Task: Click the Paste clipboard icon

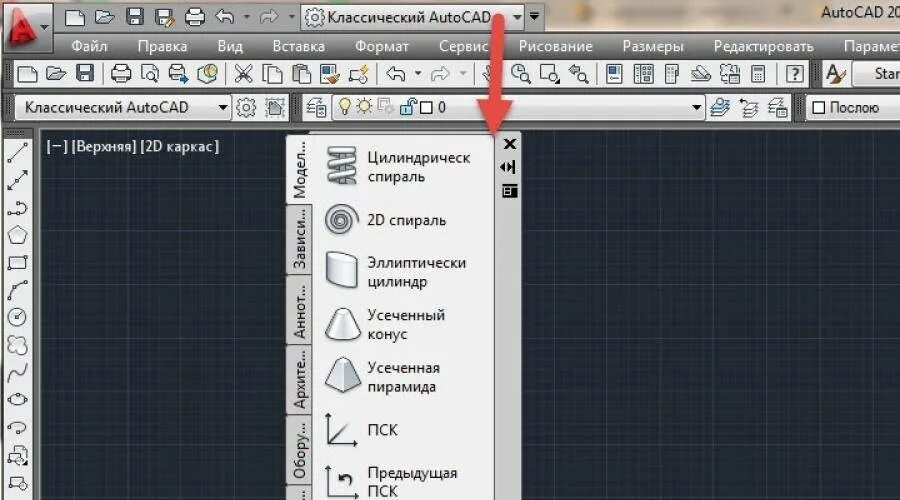Action: [301, 73]
